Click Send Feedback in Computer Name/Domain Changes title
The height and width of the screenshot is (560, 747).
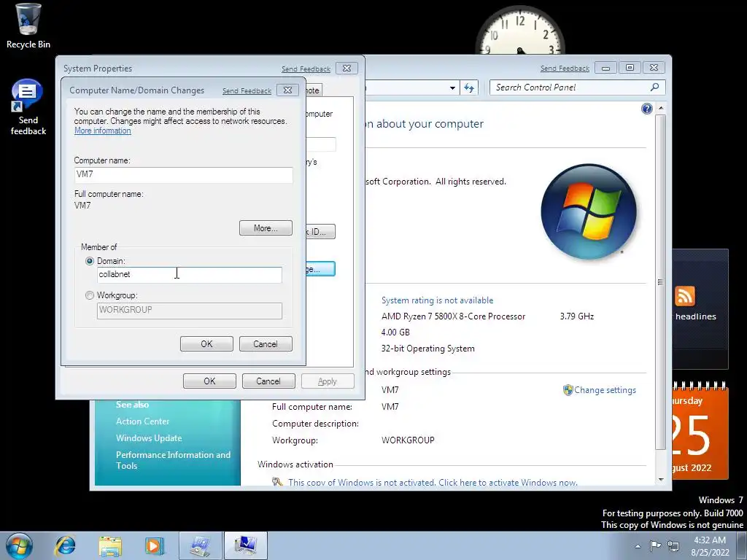point(247,90)
